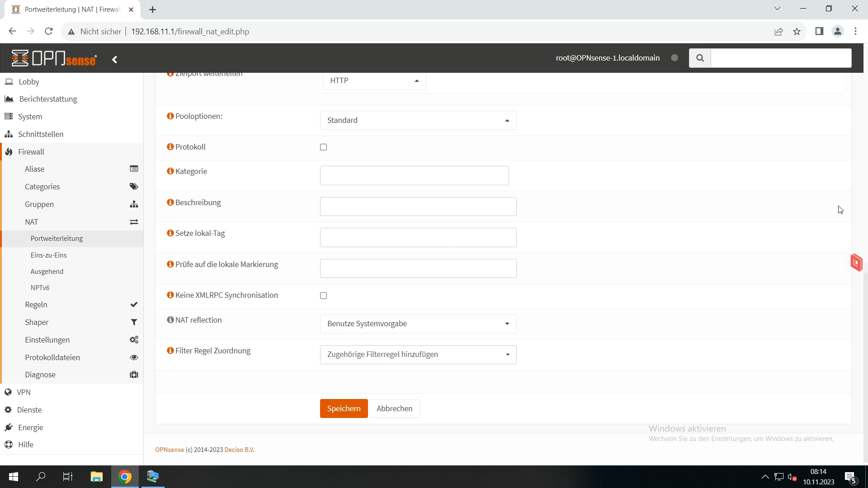Click into the Beschreibung text field
868x488 pixels.
pyautogui.click(x=418, y=206)
